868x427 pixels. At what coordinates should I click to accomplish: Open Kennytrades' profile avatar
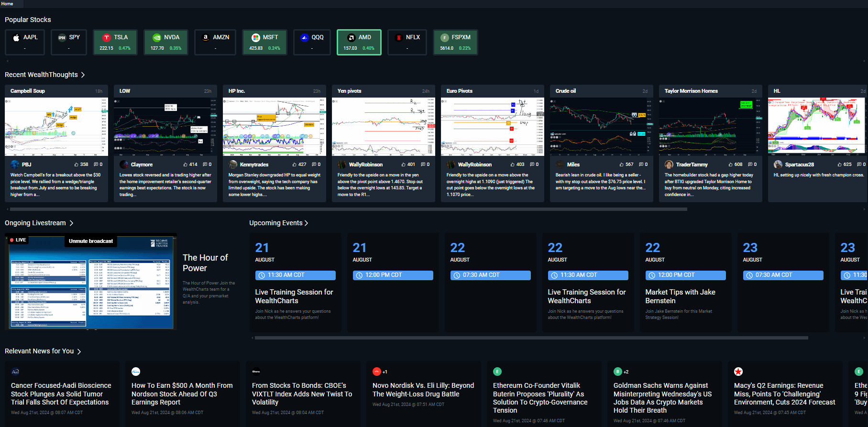(233, 164)
